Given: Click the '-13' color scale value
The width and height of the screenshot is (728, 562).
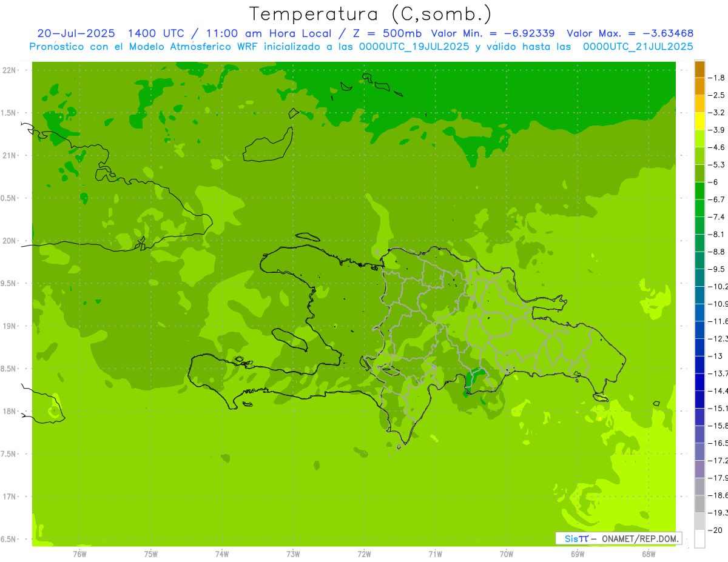Looking at the screenshot, I should coord(715,356).
